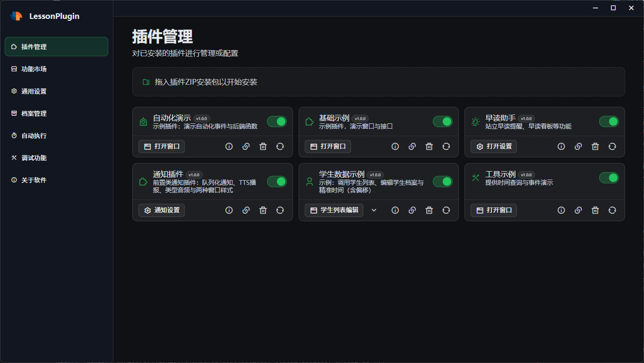Click the info icon on 自动化演示 card
The image size is (644, 363).
(x=229, y=147)
